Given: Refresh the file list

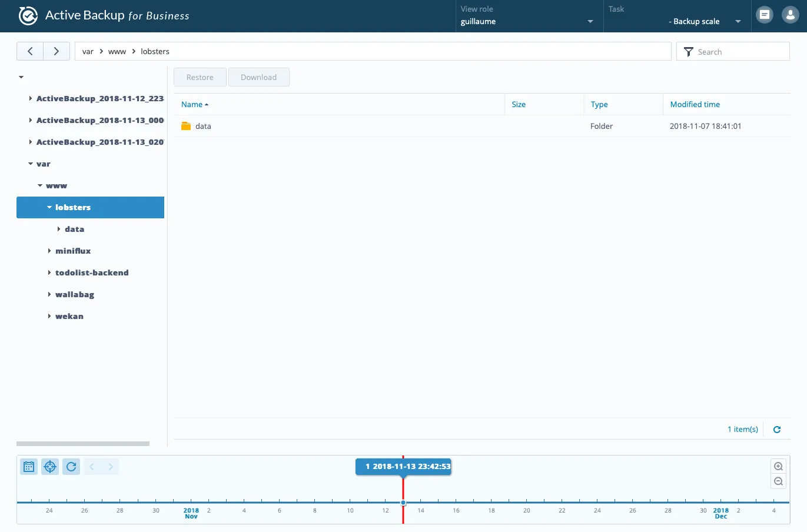Looking at the screenshot, I should [x=777, y=430].
